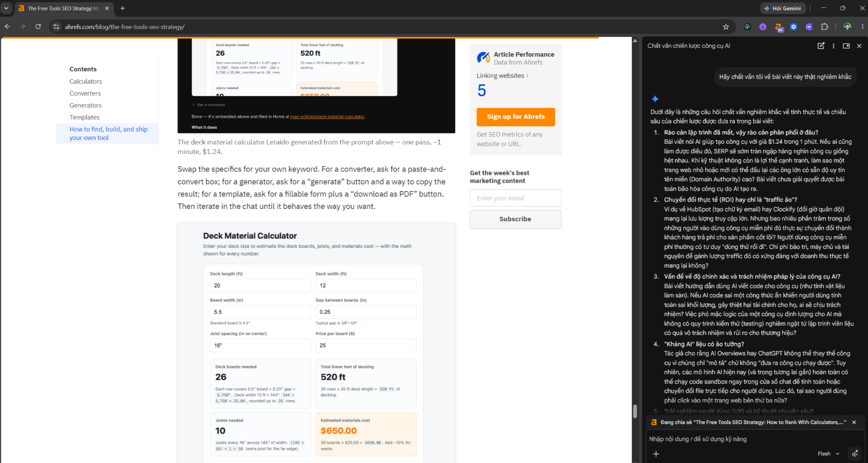Viewport: 868px width, 463px height.
Task: Click the Deck length (ft) input
Action: tap(260, 285)
